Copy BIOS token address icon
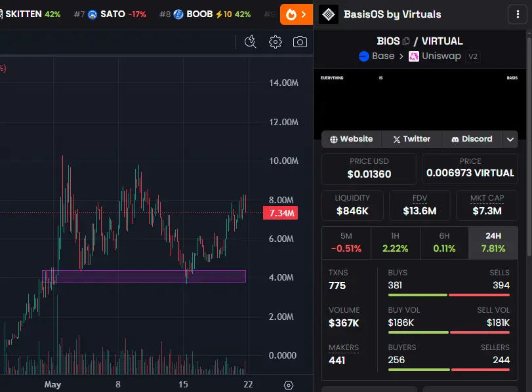This screenshot has width=532, height=392. [406, 41]
